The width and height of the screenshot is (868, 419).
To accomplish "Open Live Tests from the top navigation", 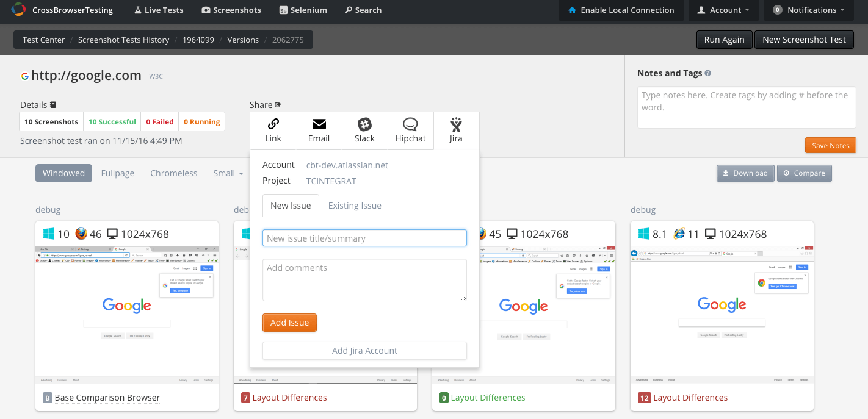I will coord(158,10).
